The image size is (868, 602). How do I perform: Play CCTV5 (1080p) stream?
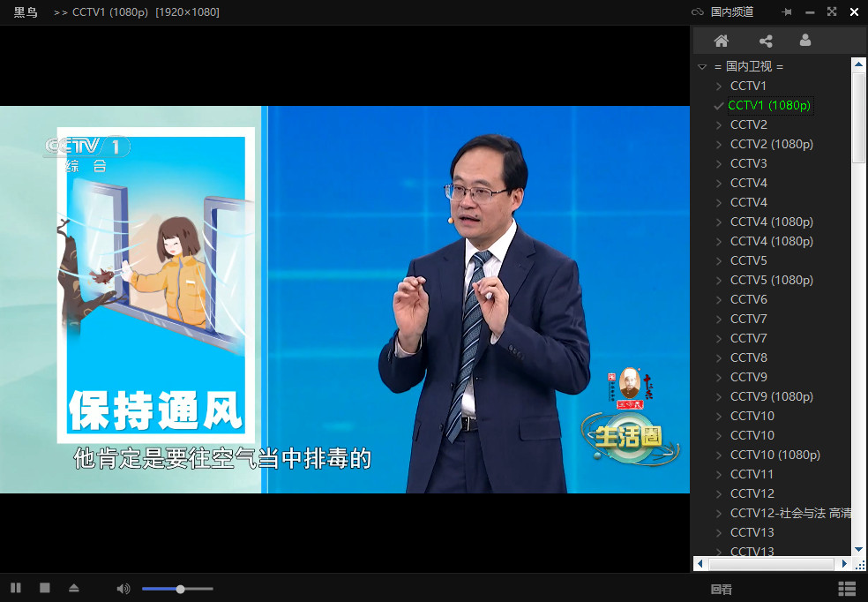click(772, 280)
